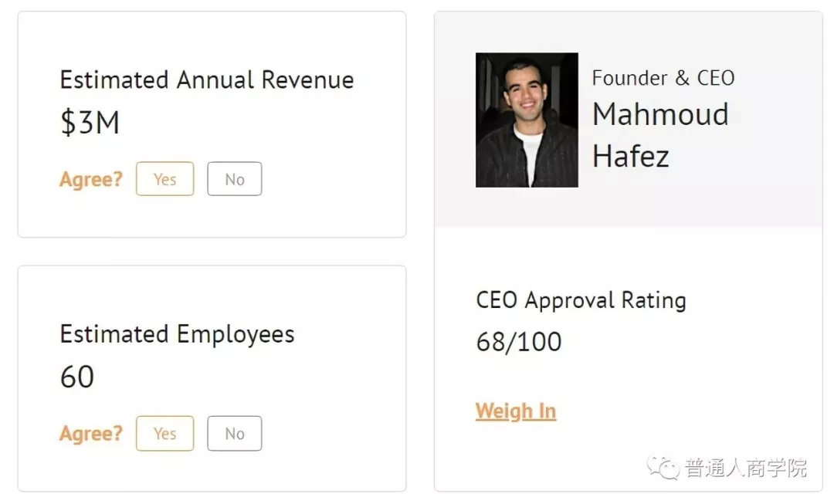This screenshot has width=834, height=504.
Task: Click the Estimated Annual Revenue heading
Action: click(206, 80)
